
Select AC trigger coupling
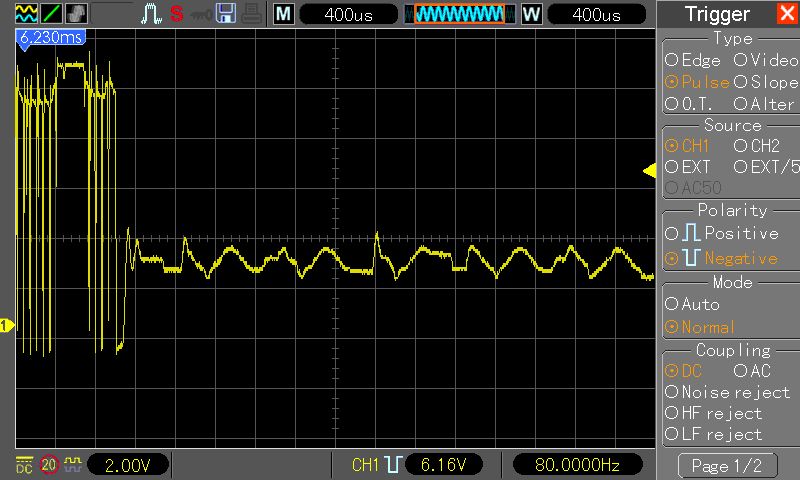coord(753,371)
